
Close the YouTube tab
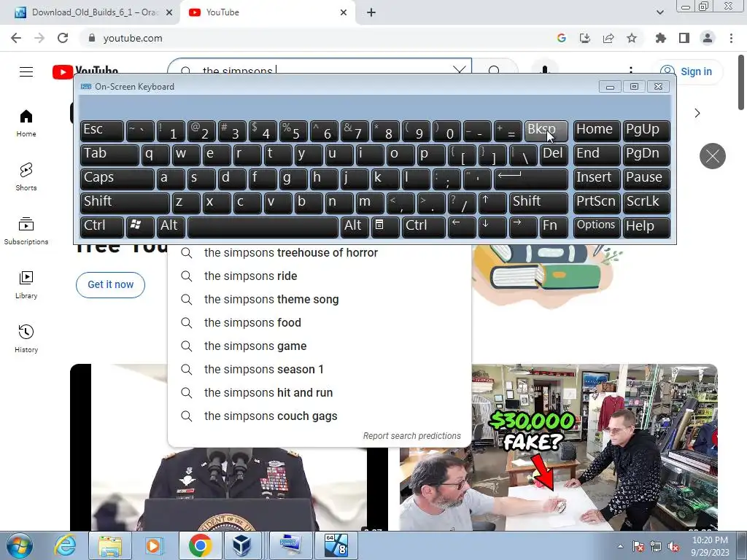344,13
